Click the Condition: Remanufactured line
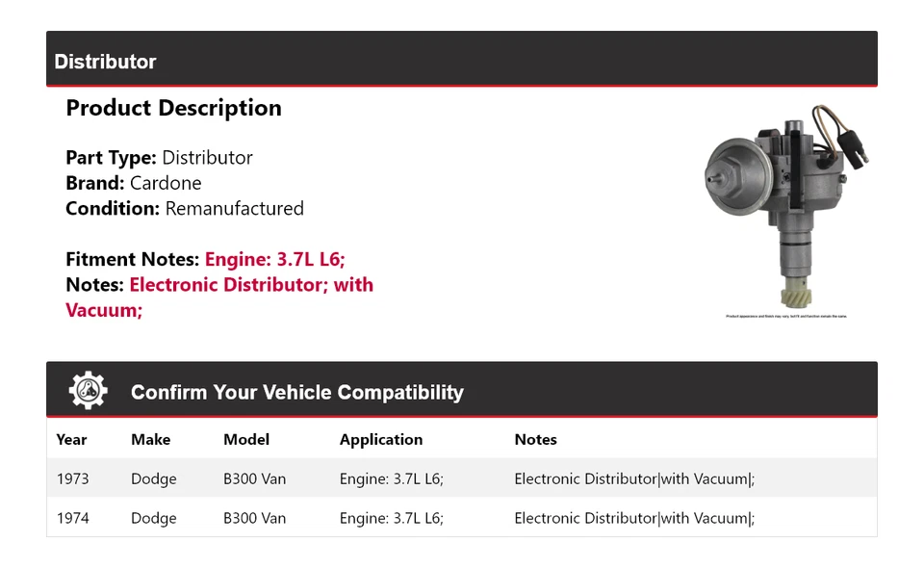This screenshot has height=568, width=924. pyautogui.click(x=185, y=208)
